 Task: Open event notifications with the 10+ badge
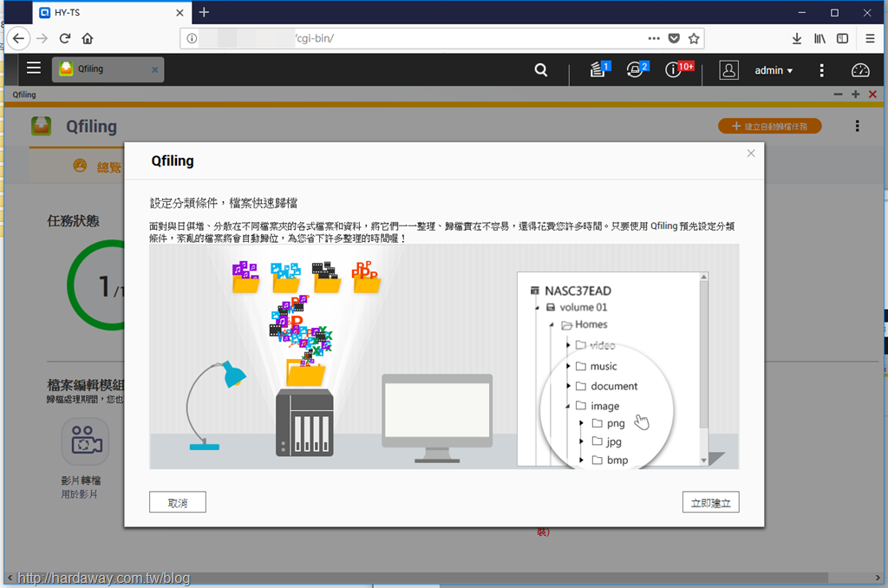point(678,69)
